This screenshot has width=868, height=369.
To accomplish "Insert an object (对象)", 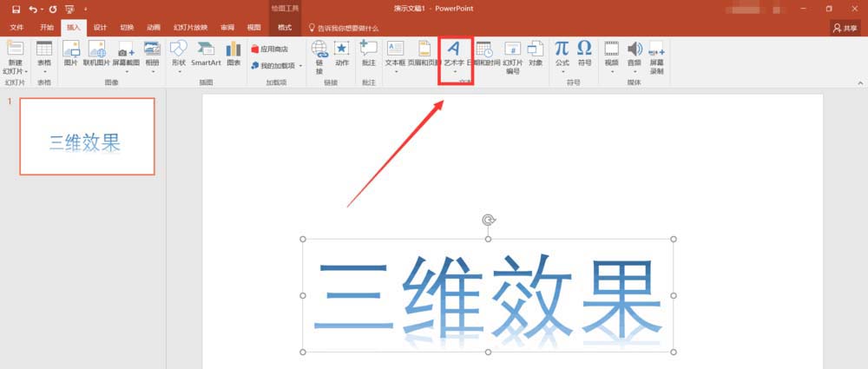I will point(536,54).
